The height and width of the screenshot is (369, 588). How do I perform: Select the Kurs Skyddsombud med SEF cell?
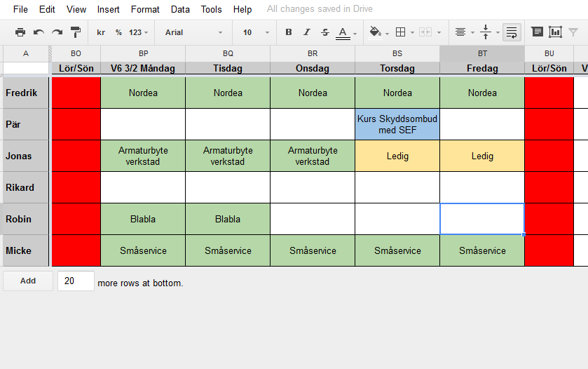pyautogui.click(x=397, y=124)
